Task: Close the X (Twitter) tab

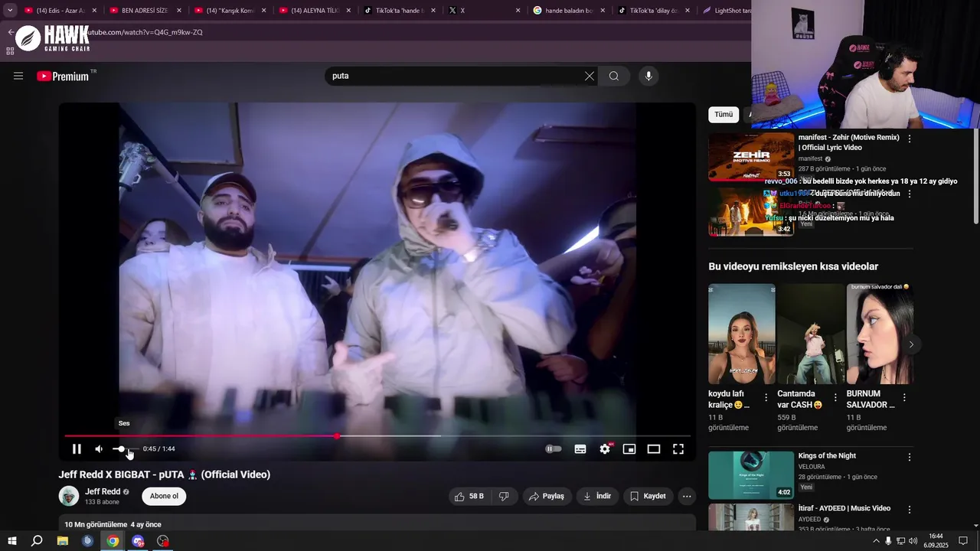Action: tap(518, 11)
